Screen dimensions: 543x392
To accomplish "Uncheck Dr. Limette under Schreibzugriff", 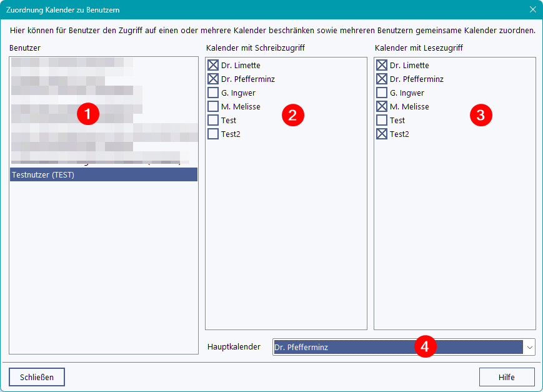I will (213, 65).
